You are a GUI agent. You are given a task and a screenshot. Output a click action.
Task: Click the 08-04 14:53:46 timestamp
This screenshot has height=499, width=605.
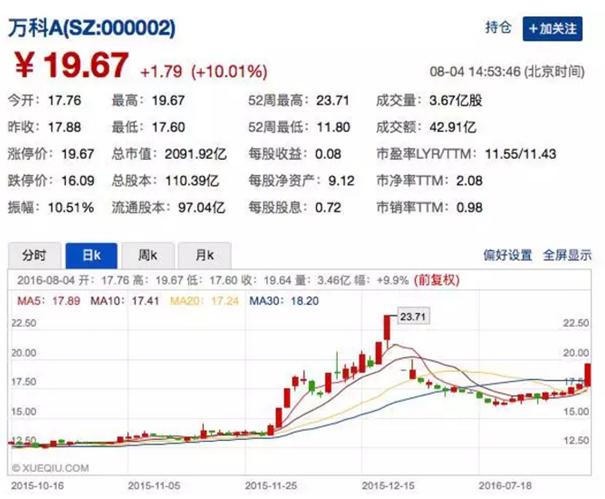coord(507,72)
